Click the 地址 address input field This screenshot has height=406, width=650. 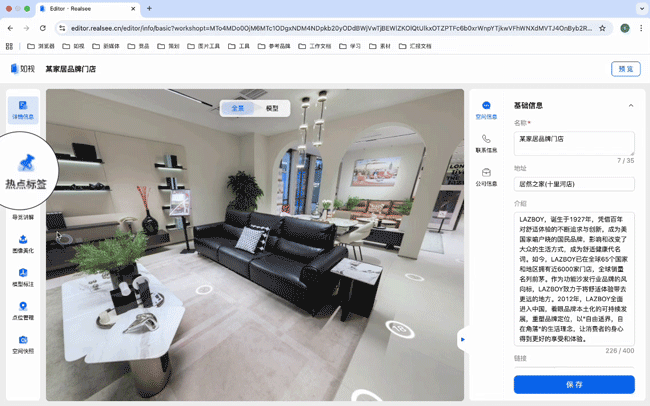[574, 184]
